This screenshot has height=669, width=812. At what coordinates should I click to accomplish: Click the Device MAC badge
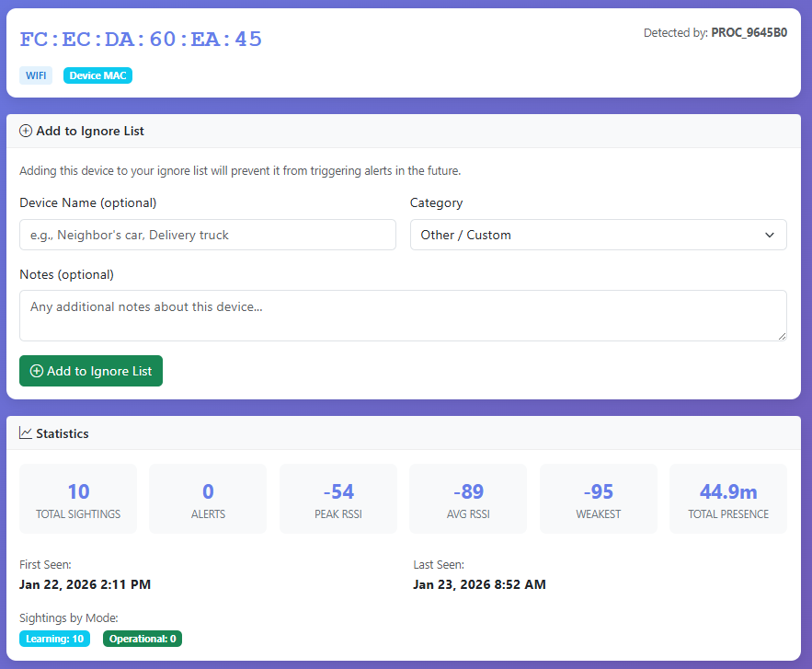coord(97,75)
